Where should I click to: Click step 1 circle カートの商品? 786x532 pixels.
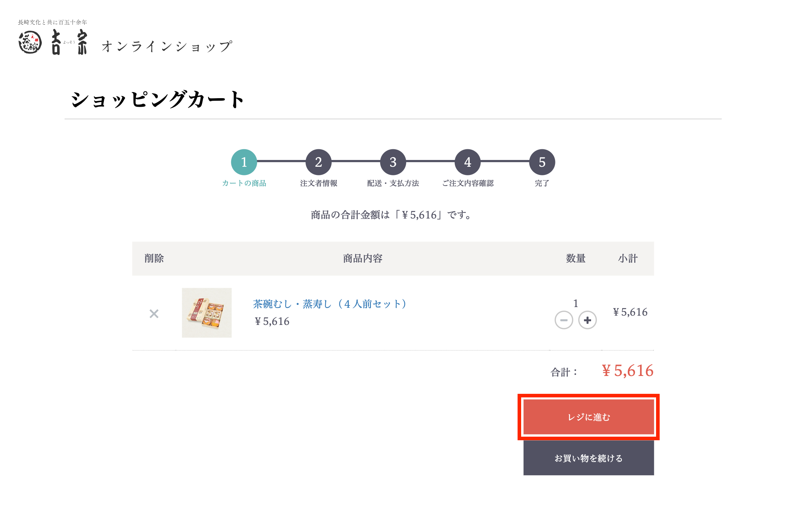(x=244, y=162)
